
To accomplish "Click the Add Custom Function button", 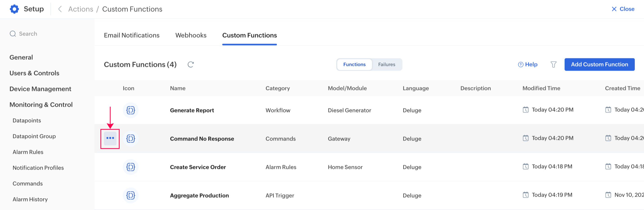I will tap(599, 65).
